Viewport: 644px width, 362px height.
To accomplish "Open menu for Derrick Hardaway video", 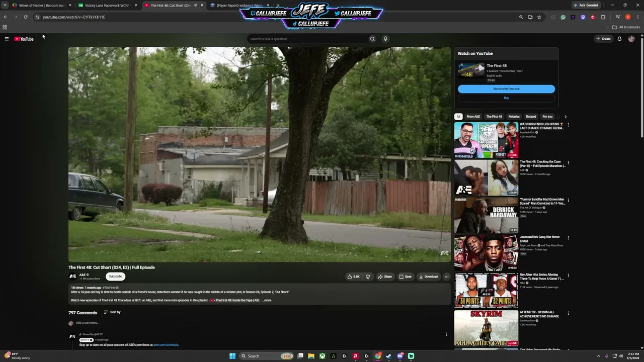I will tap(568, 201).
